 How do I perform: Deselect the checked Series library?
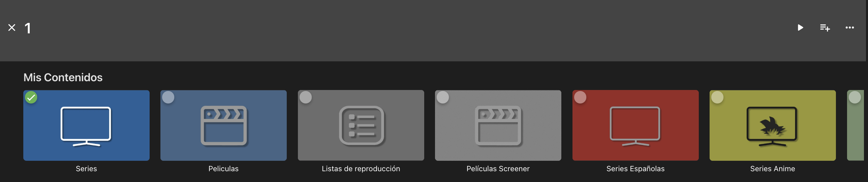[31, 98]
